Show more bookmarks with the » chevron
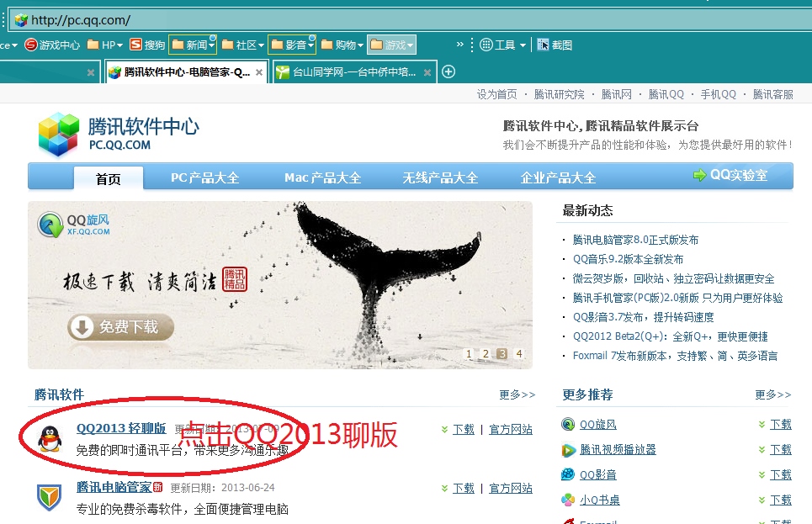The width and height of the screenshot is (812, 524). pyautogui.click(x=460, y=45)
